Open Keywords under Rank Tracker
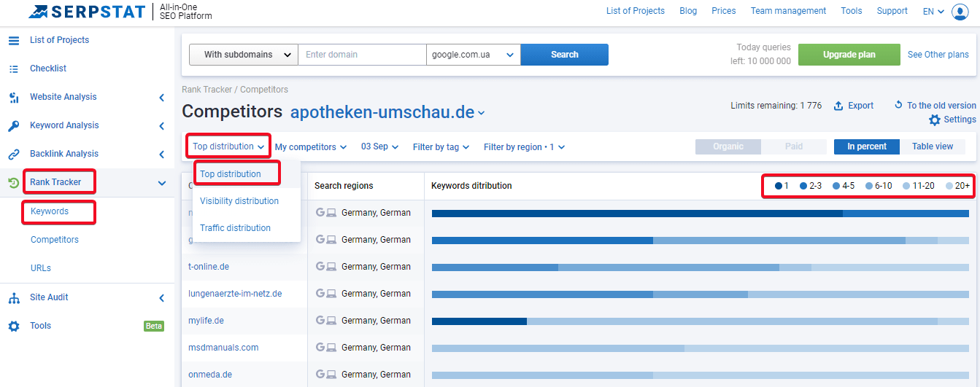The width and height of the screenshot is (980, 387). [x=50, y=211]
